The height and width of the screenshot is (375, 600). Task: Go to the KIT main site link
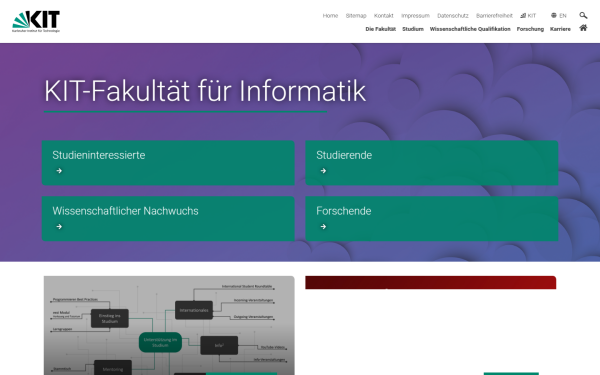[528, 16]
